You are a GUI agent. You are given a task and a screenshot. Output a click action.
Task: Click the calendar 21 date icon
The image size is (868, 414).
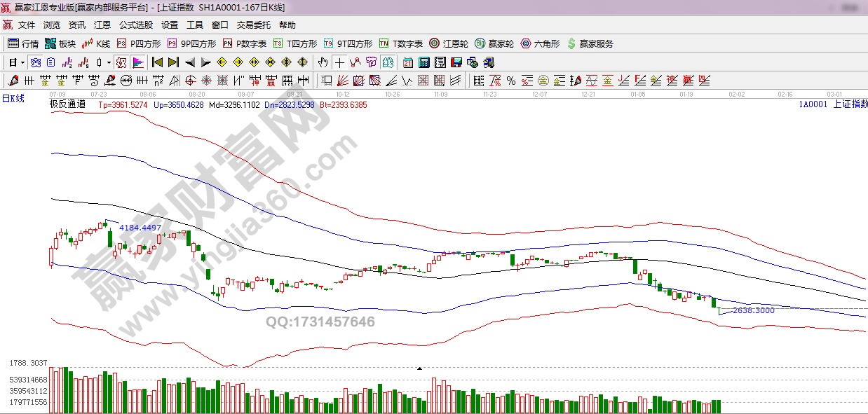pyautogui.click(x=408, y=62)
